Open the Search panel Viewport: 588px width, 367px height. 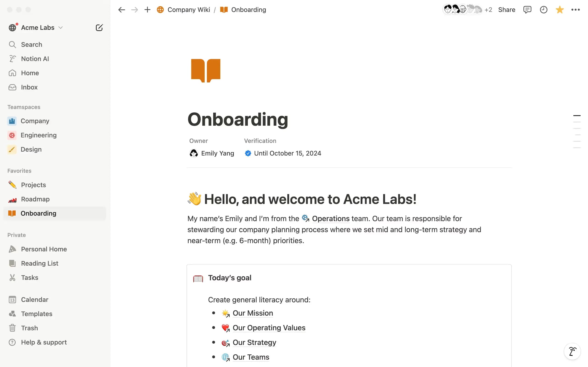[x=31, y=44]
